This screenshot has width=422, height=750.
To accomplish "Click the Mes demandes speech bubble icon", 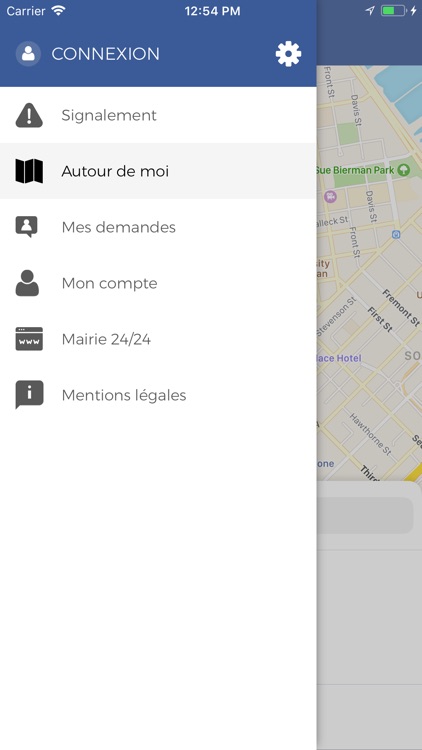I will [x=27, y=227].
